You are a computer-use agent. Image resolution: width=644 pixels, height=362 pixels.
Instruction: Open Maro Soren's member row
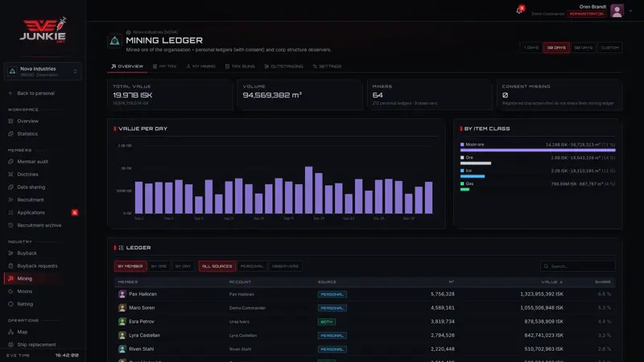(365, 308)
